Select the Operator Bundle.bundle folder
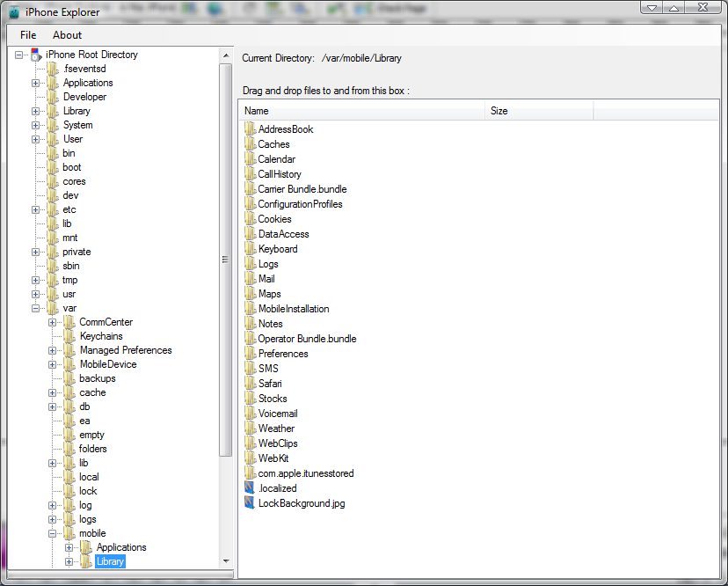The width and height of the screenshot is (728, 586). coord(307,338)
